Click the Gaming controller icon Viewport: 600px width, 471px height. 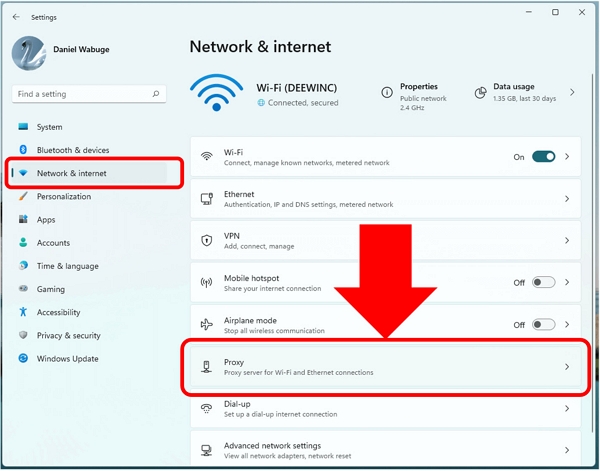click(x=23, y=289)
